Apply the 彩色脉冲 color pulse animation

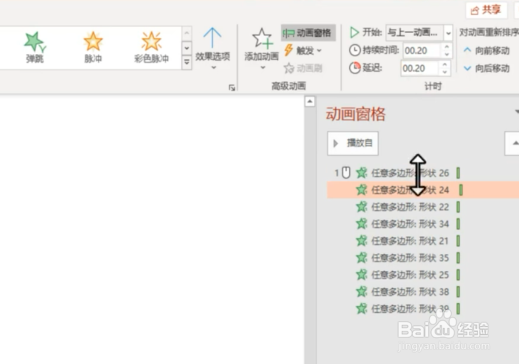151,47
